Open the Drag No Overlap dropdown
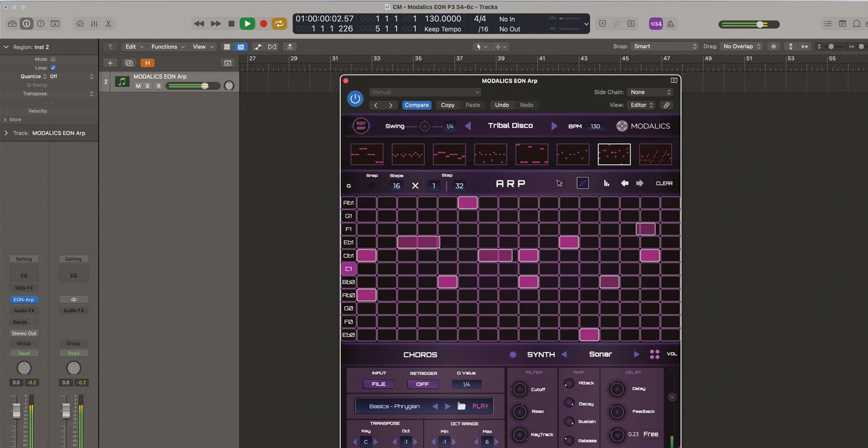 click(x=742, y=47)
